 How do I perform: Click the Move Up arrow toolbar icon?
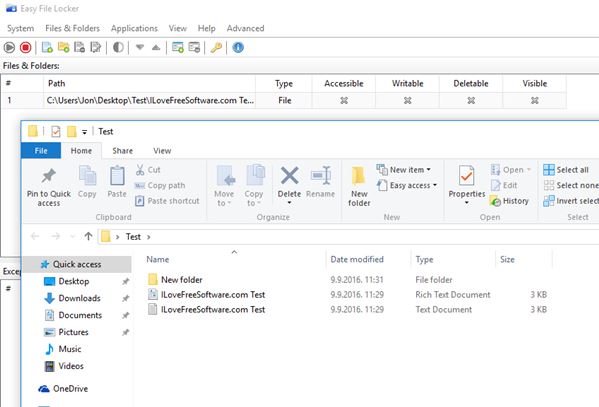click(156, 48)
